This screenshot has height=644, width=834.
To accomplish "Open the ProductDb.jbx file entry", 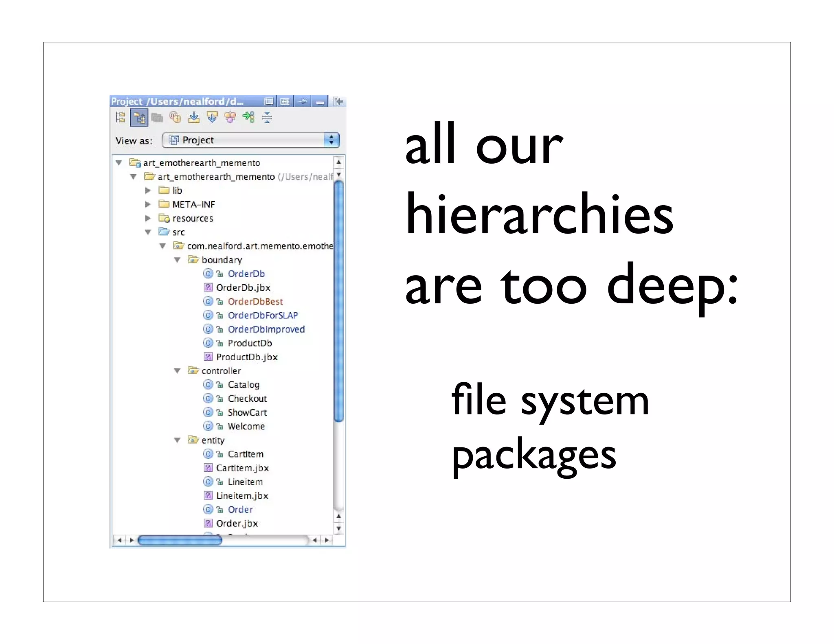I will point(246,357).
